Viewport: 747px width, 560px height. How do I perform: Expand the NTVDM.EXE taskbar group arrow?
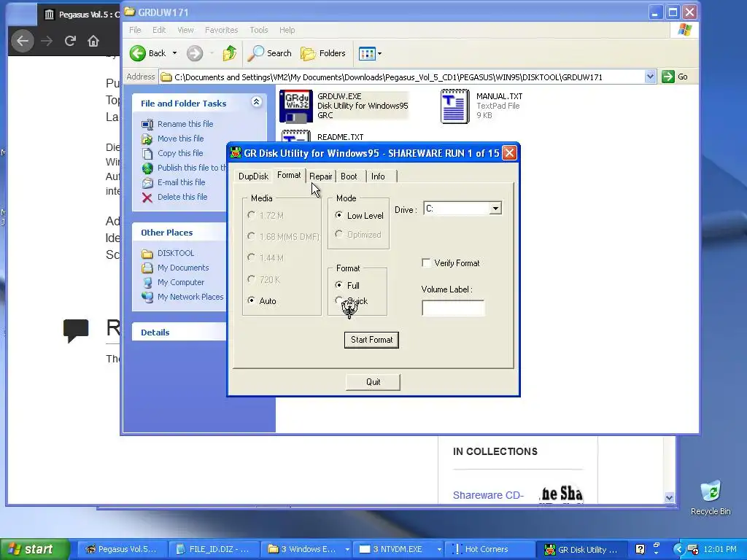439,549
